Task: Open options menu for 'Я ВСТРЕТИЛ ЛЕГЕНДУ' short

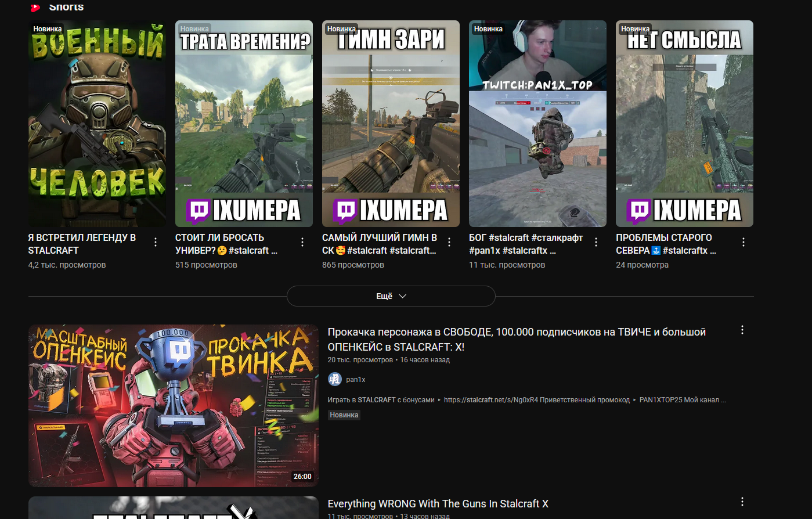Action: point(156,242)
